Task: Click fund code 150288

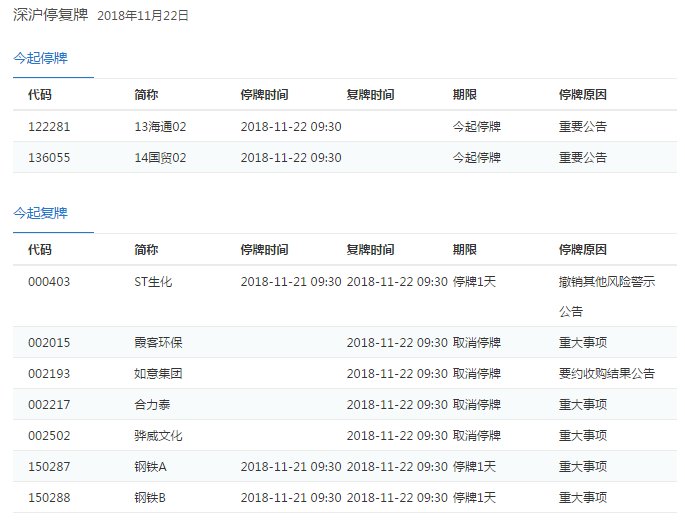Action: [x=49, y=498]
